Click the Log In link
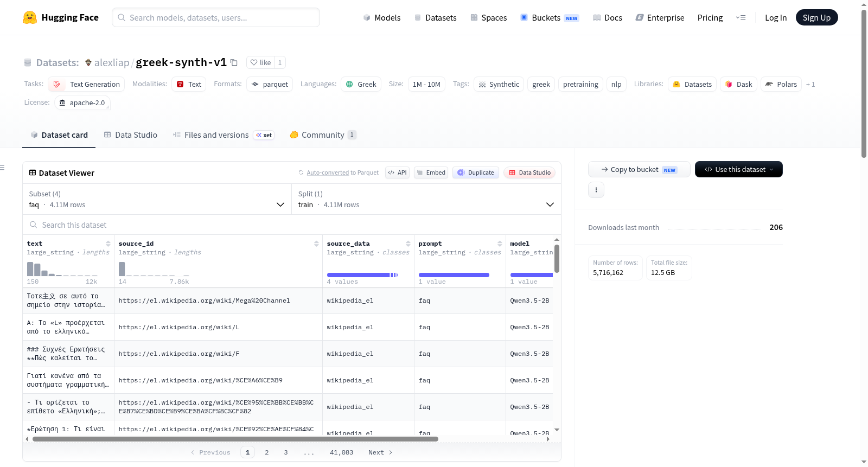Screen dimensions: 868x467 (x=776, y=17)
